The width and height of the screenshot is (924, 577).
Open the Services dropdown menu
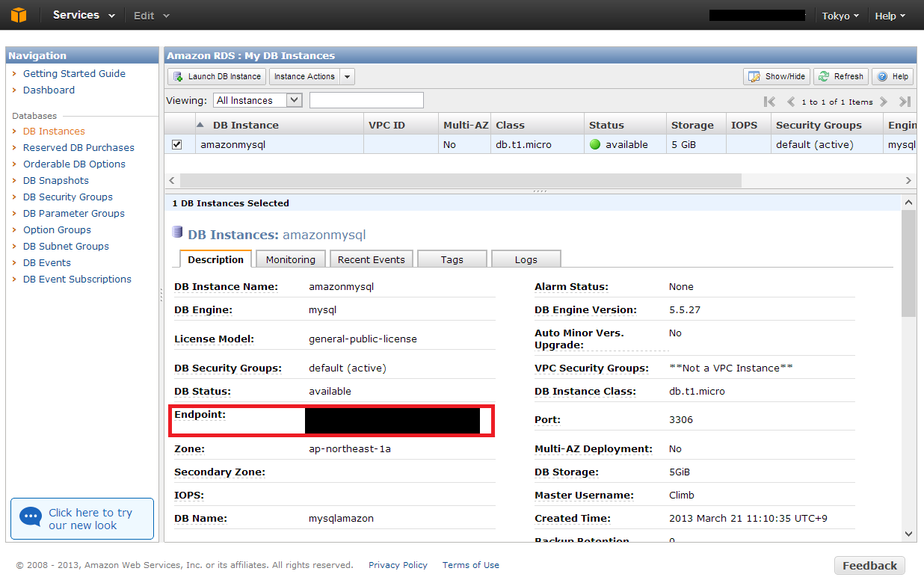pyautogui.click(x=84, y=15)
